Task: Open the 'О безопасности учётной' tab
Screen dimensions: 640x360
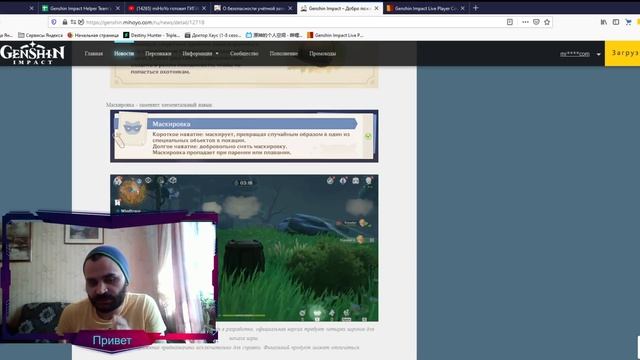Action: (249, 8)
